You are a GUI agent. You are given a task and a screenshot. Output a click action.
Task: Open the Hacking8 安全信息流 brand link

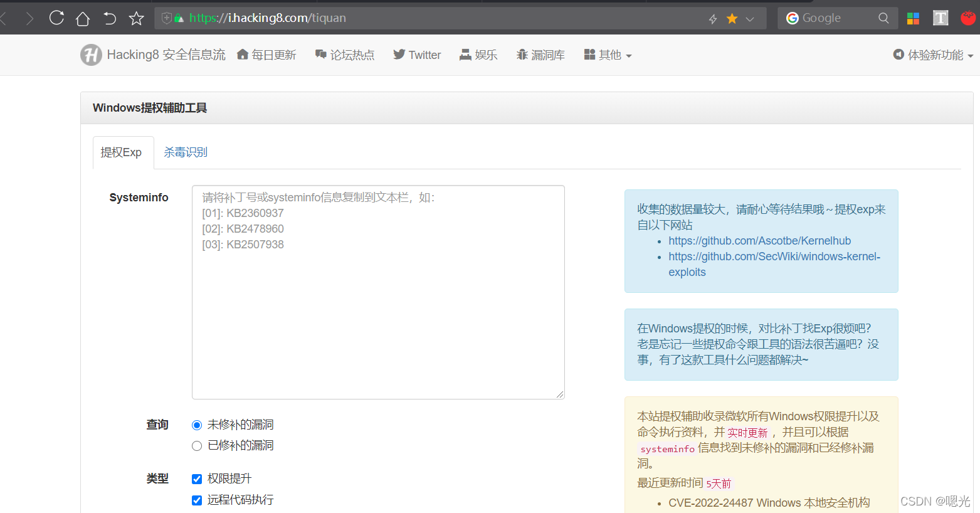166,55
